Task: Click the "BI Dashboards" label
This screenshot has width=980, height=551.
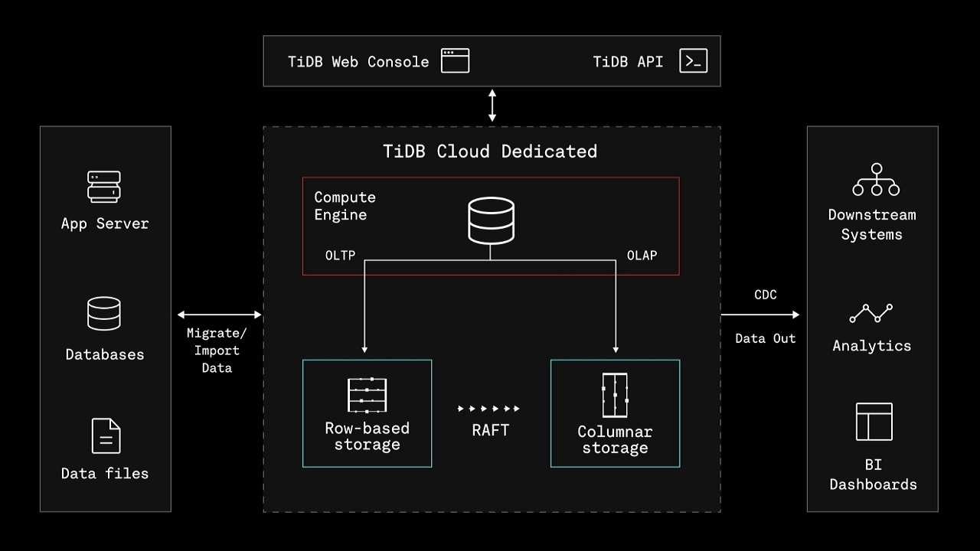Action: tap(874, 474)
